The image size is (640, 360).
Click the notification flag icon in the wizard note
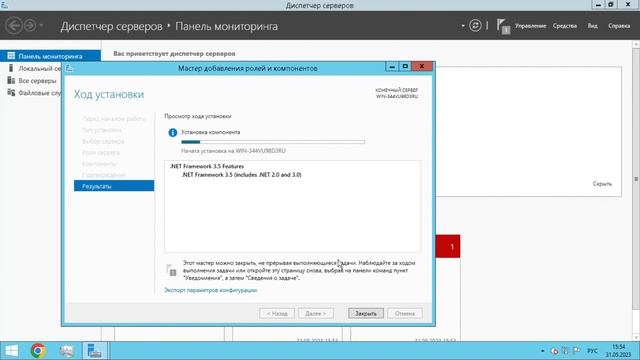click(x=171, y=270)
